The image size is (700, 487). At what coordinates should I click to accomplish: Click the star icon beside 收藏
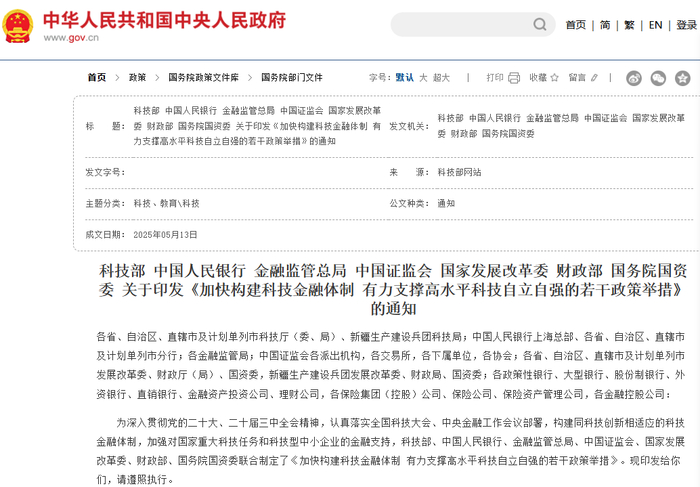554,78
